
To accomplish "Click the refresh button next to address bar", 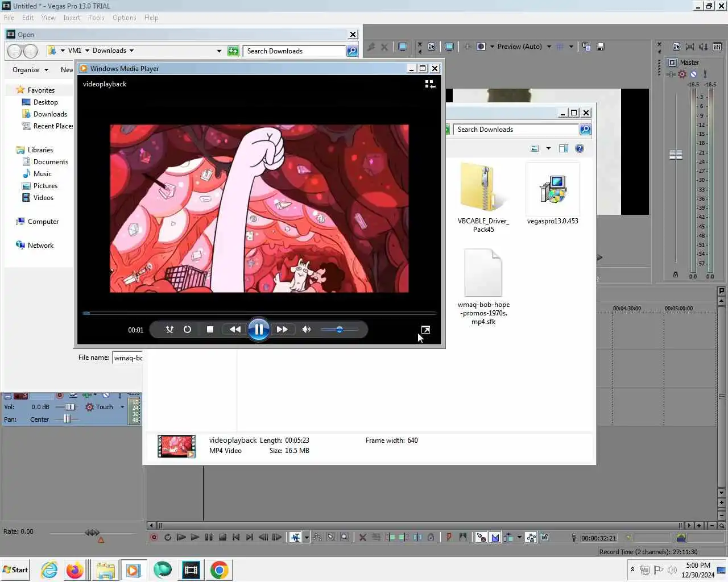I will coord(233,51).
